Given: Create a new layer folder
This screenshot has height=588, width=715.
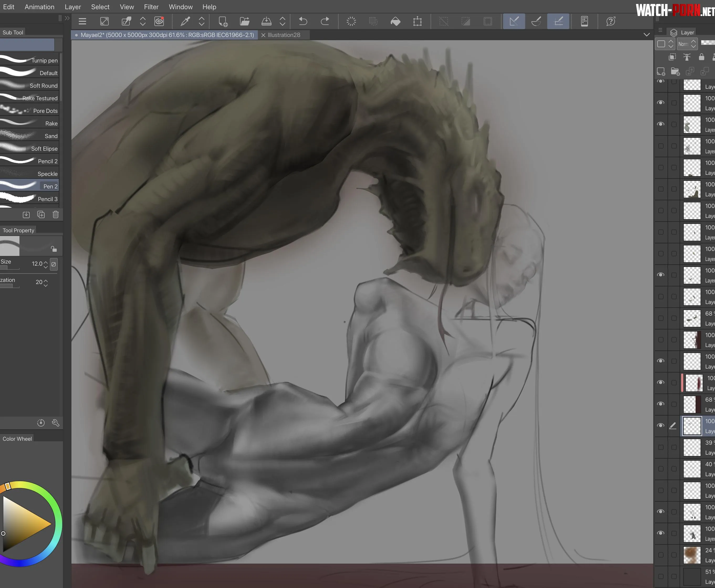Looking at the screenshot, I should pos(675,71).
